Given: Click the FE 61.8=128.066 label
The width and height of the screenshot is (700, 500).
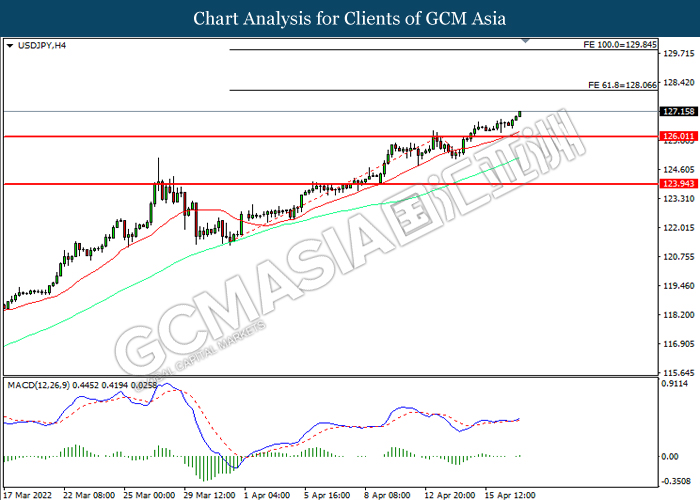Looking at the screenshot, I should click(622, 85).
